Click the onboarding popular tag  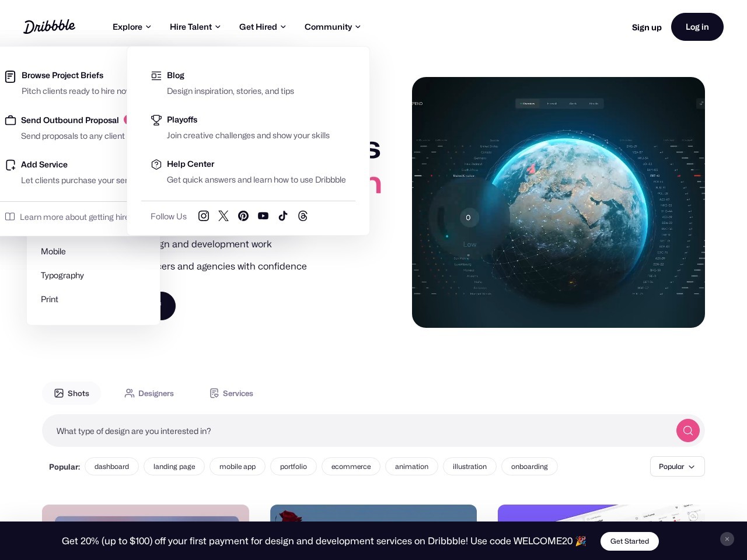pyautogui.click(x=529, y=467)
